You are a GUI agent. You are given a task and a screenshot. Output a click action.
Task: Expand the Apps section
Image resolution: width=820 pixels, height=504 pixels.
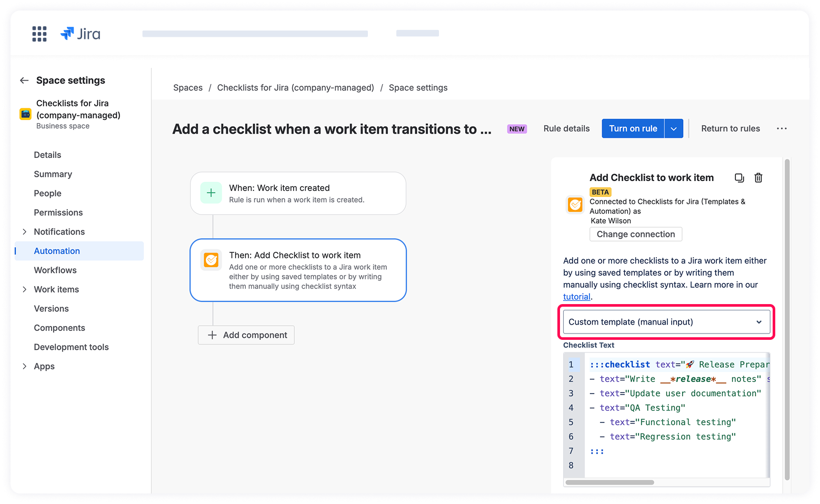pos(24,367)
